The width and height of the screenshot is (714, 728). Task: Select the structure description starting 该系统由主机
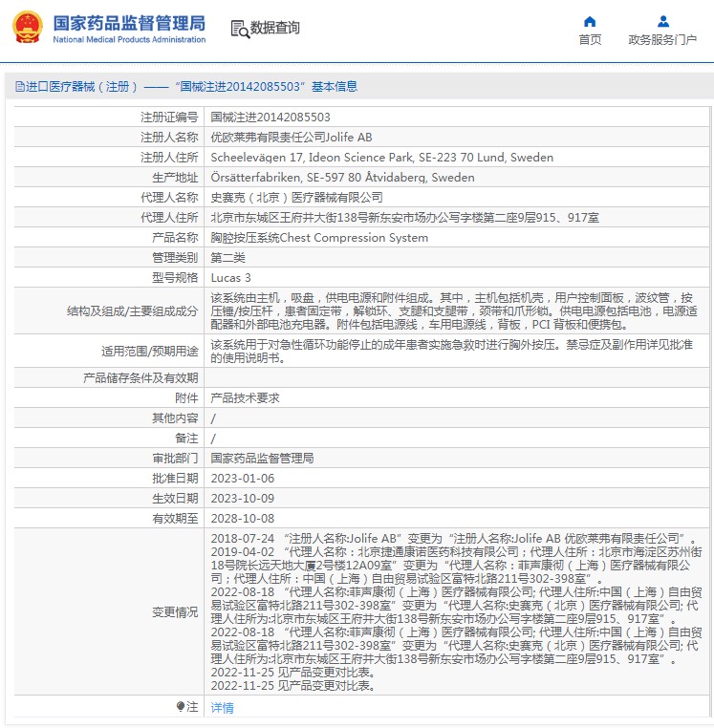(454, 311)
